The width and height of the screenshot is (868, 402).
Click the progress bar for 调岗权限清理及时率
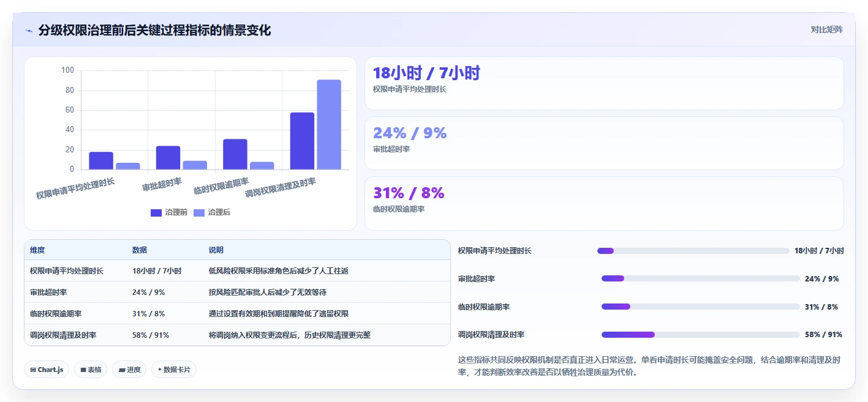click(701, 335)
